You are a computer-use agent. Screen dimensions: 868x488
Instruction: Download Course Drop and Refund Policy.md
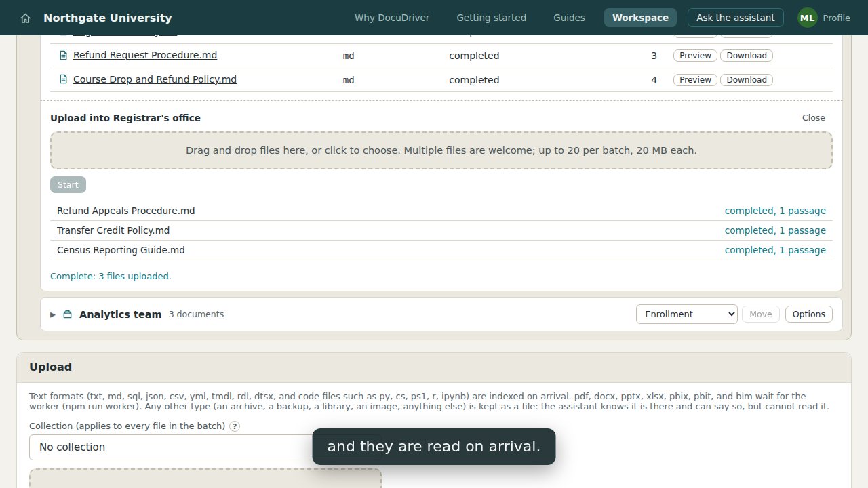click(x=747, y=80)
